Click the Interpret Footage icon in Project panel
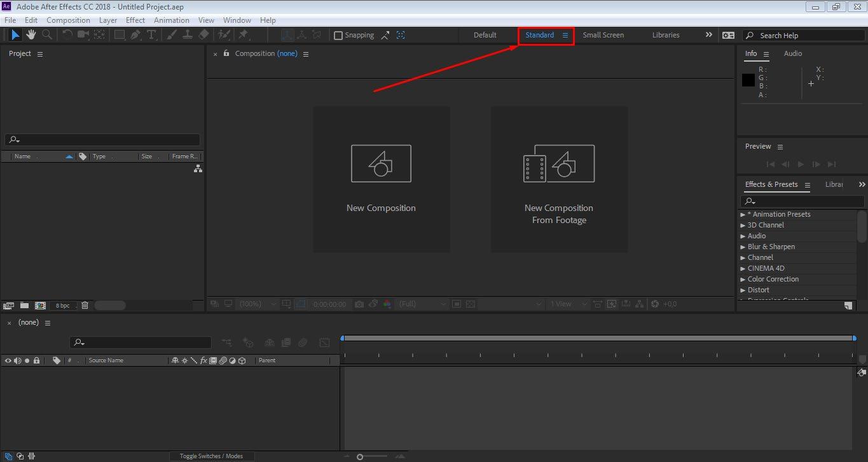 tap(9, 306)
